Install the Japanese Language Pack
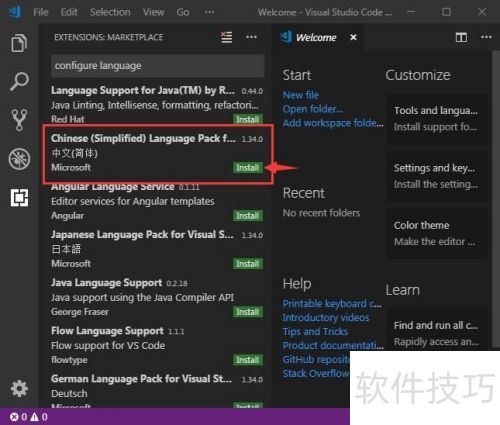Viewport: 500px width, 425px height. [x=248, y=264]
